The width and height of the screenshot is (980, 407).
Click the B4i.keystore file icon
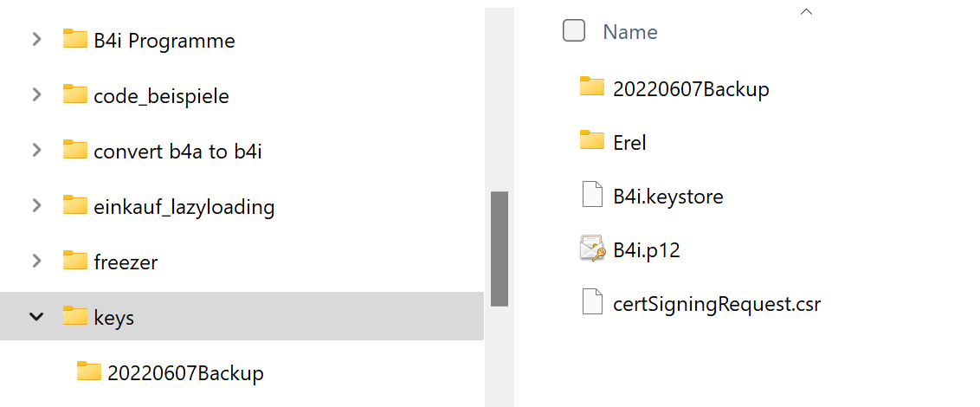(592, 196)
